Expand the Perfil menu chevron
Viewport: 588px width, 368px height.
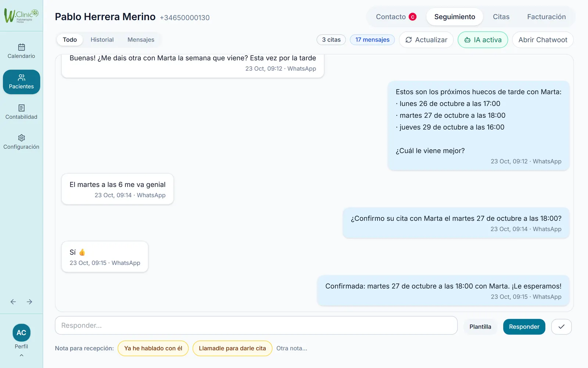(x=21, y=355)
